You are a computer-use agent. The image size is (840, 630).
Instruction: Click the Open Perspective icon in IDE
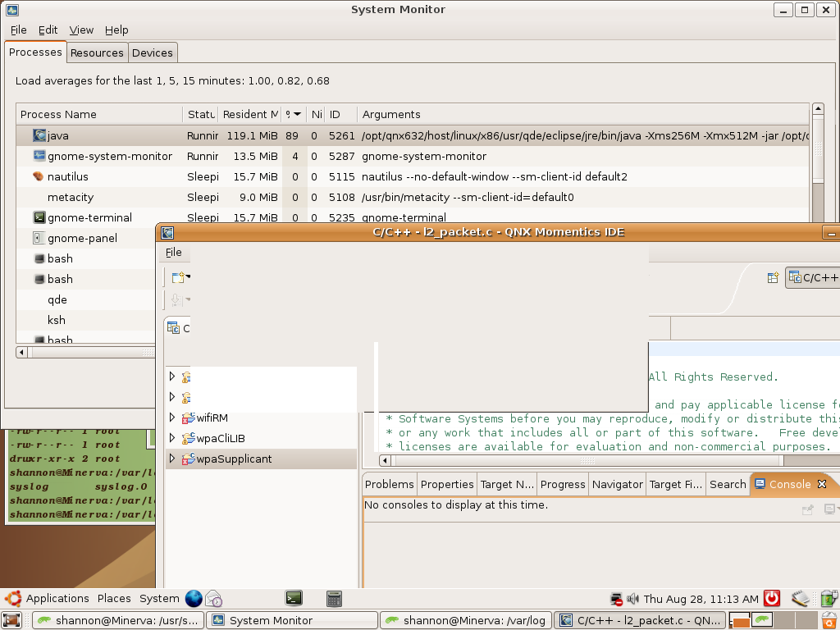[x=772, y=278]
